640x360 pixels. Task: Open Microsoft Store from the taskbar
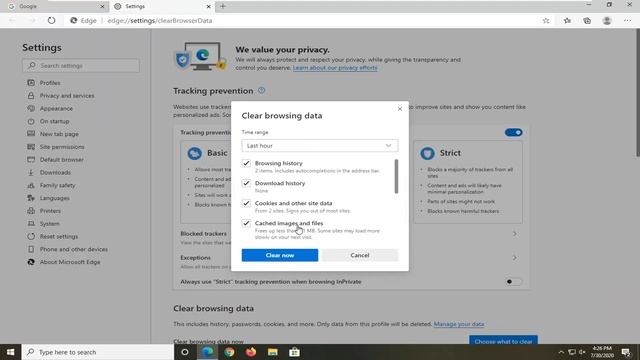(294, 352)
